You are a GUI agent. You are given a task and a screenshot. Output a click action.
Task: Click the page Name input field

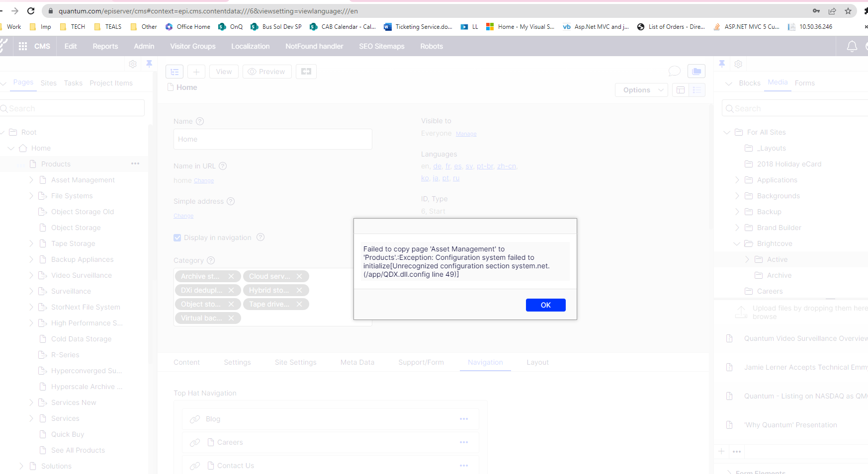pos(272,139)
